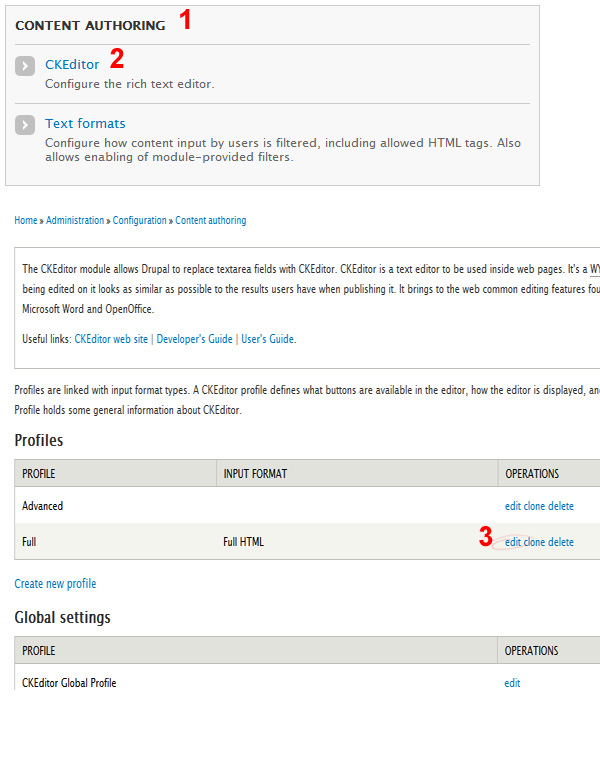
Task: Click the Content Authoring section heading
Action: click(90, 25)
